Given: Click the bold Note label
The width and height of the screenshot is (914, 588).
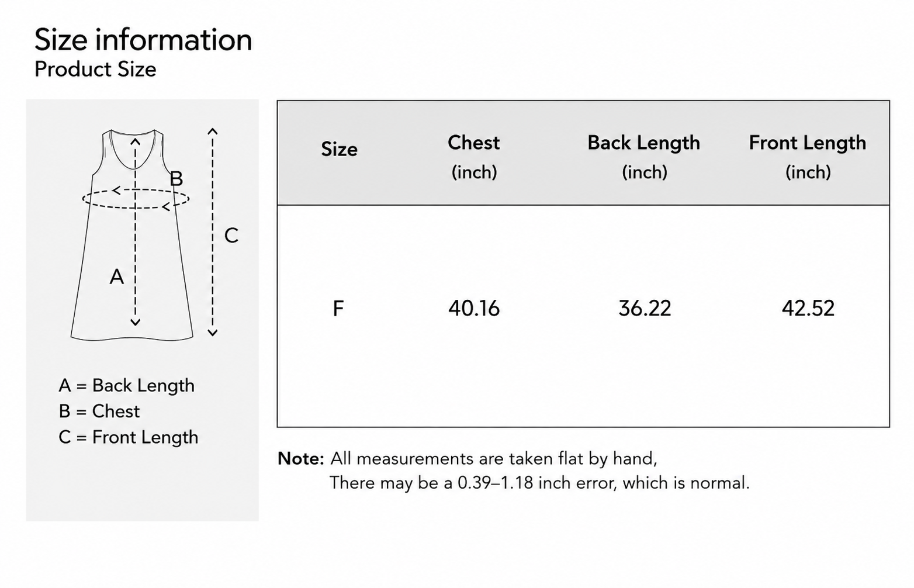Looking at the screenshot, I should click(x=300, y=458).
